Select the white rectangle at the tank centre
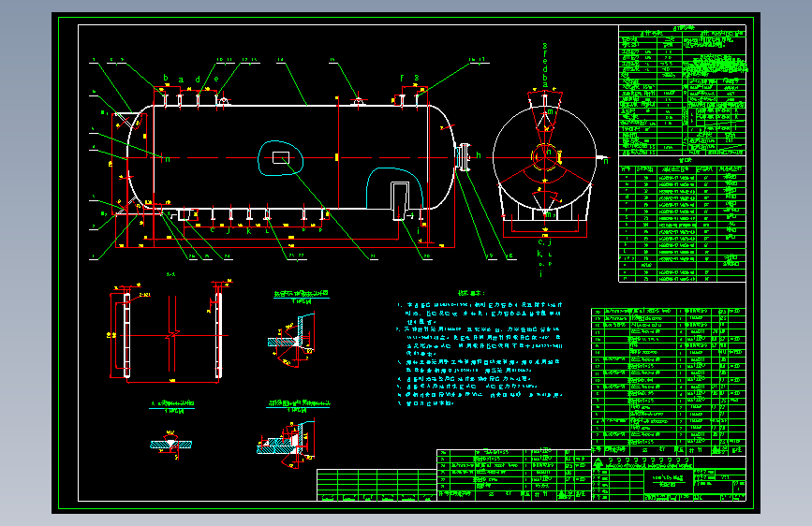This screenshot has height=526, width=812. click(281, 157)
